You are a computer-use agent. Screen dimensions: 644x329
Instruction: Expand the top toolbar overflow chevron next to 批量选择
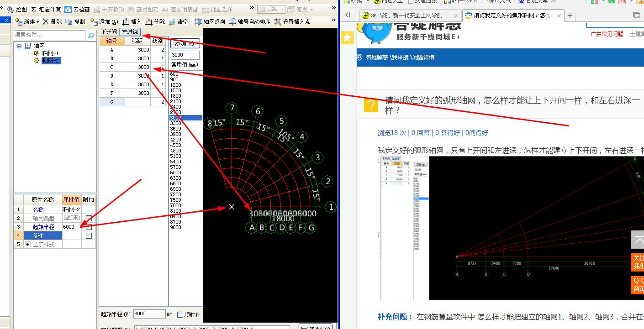click(x=252, y=8)
